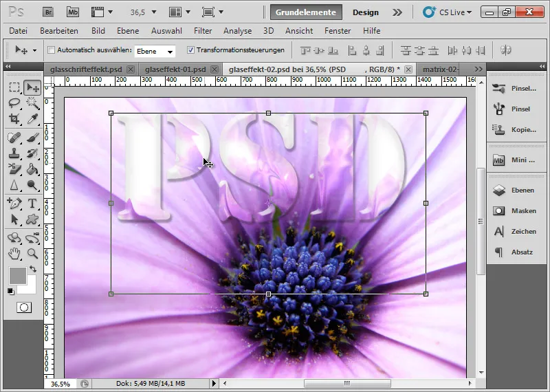This screenshot has height=392, width=550.
Task: Reset default foreground and background colors
Action: [x=10, y=292]
